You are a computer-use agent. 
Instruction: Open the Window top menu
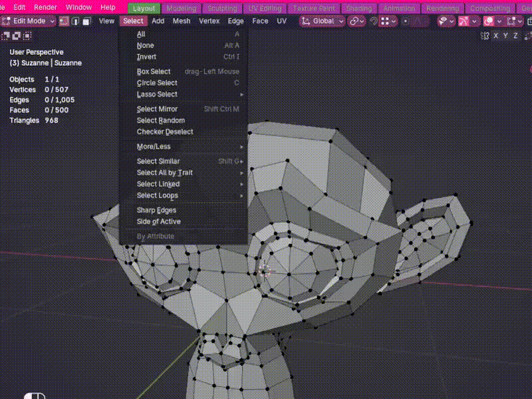[x=78, y=7]
